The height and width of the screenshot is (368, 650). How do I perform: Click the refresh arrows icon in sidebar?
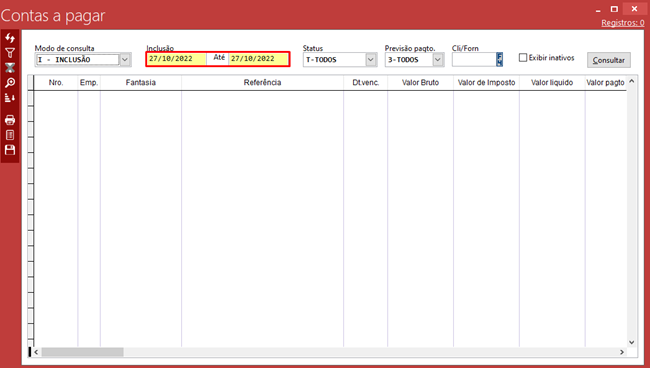[x=10, y=38]
